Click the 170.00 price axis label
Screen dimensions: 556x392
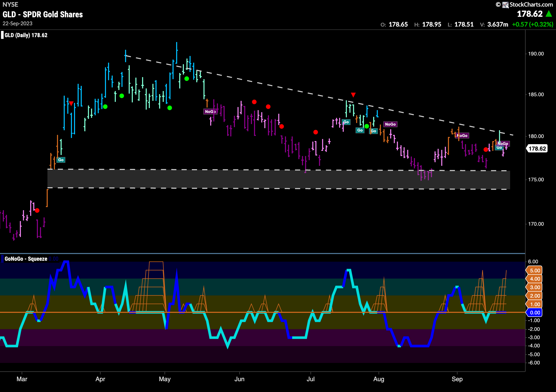(536, 224)
